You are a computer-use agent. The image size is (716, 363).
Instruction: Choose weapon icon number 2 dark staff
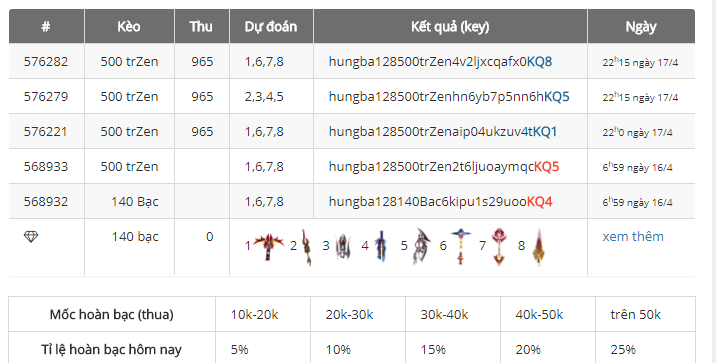pyautogui.click(x=307, y=247)
